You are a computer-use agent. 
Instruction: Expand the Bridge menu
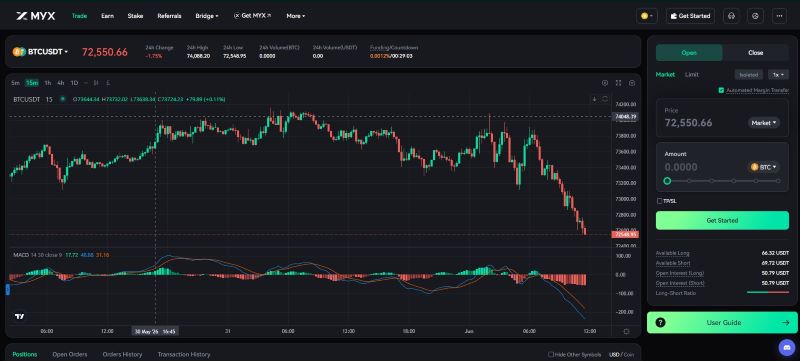[207, 16]
